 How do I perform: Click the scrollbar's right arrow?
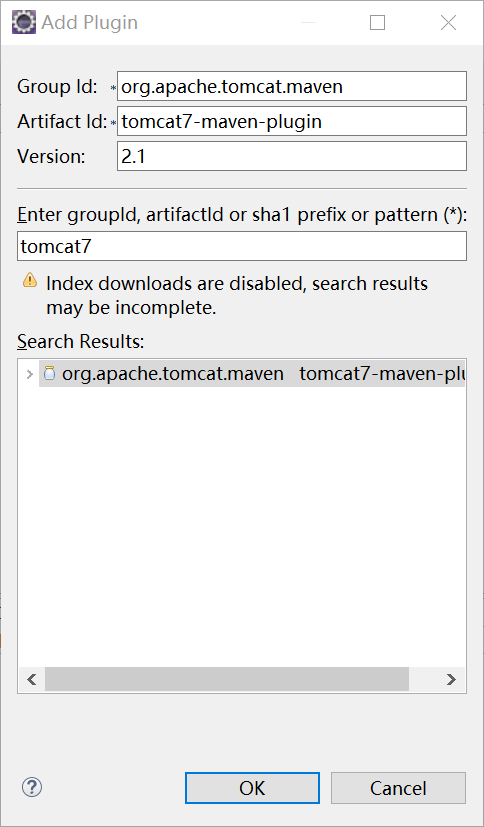tap(451, 679)
